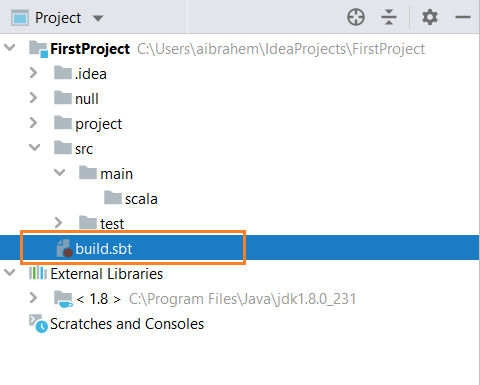Screen dimensions: 480x385
Task: Open the Project panel settings gear
Action: click(430, 17)
